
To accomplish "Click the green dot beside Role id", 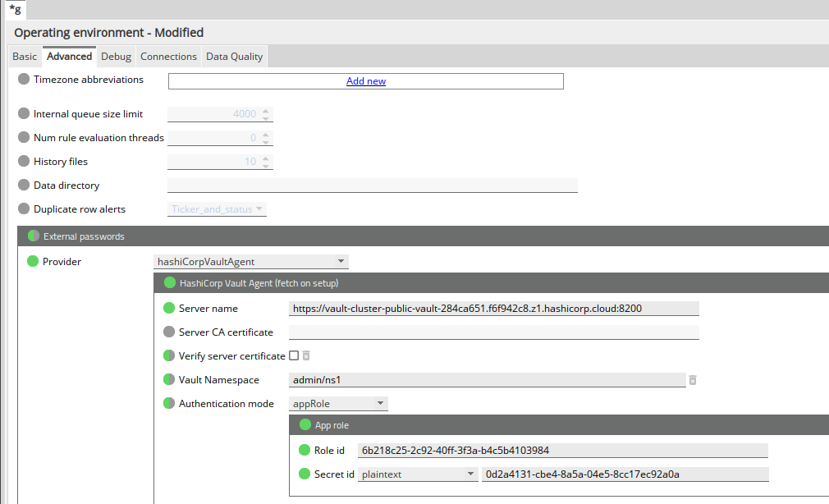I will tap(305, 451).
